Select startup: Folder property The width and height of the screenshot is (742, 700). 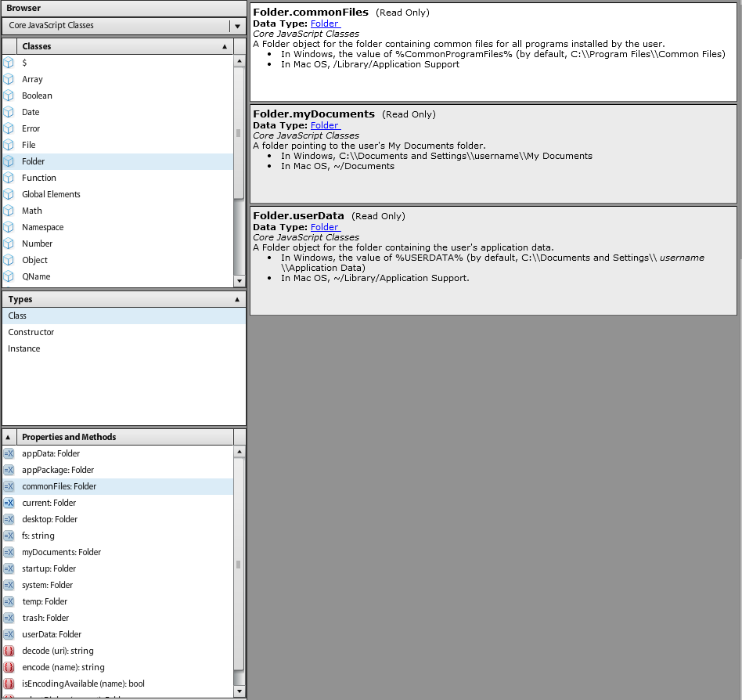[118, 568]
